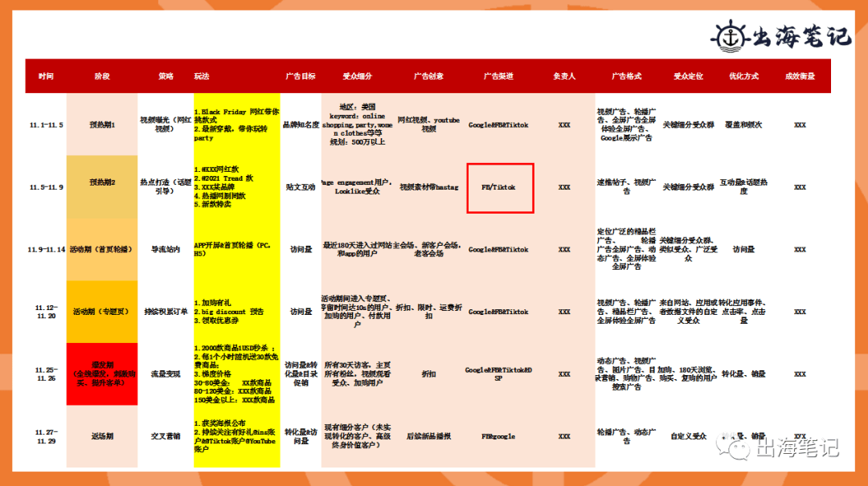Click the 受众细分 column header
The width and height of the screenshot is (868, 486).
tap(357, 76)
